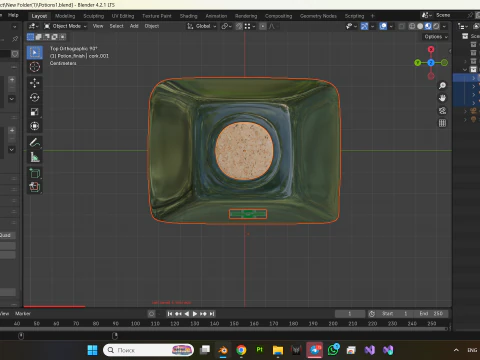The image size is (480, 360).
Task: Open the overlays options dropdown arrow
Action: point(391,26)
